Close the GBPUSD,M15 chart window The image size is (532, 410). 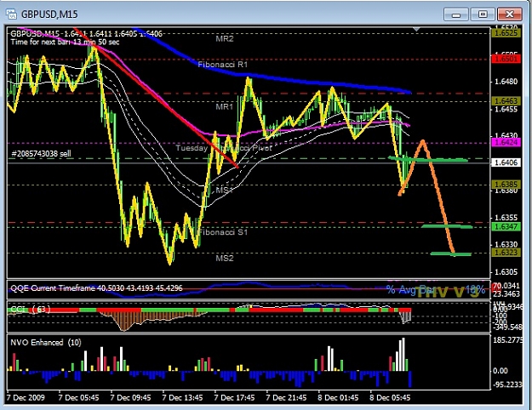tap(509, 14)
